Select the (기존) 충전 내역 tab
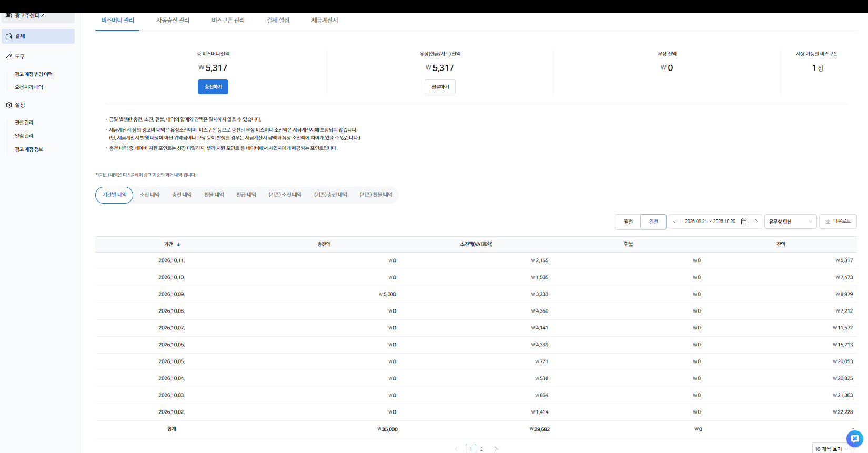868x453 pixels. [x=330, y=195]
